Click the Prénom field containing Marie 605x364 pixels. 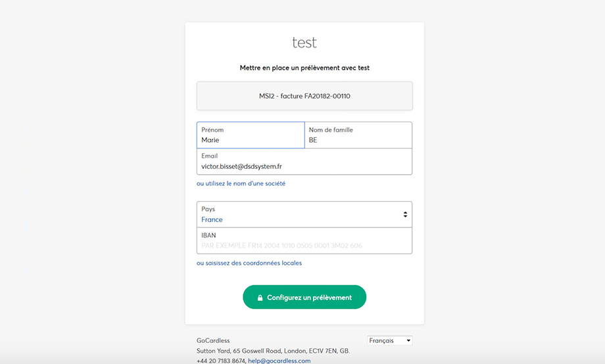pos(251,140)
